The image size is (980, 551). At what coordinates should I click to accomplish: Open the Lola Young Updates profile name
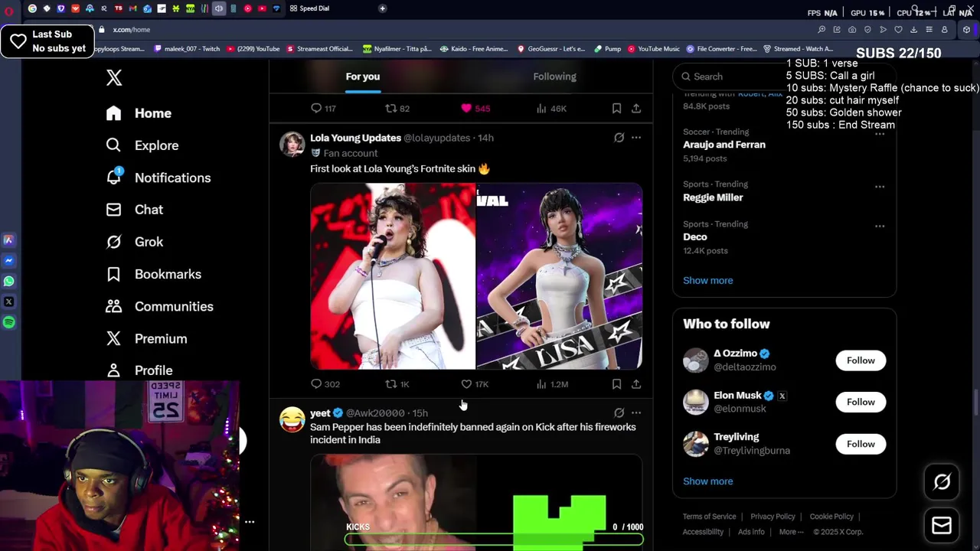(355, 138)
